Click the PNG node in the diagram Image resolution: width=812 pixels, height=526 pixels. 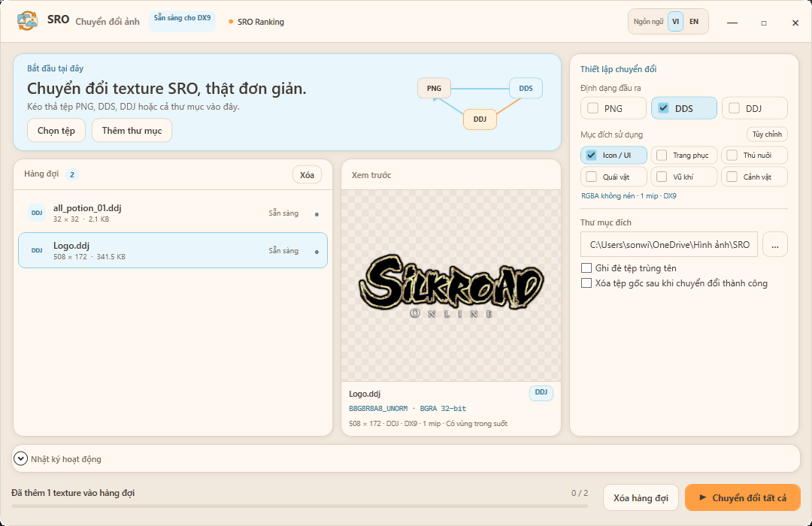434,89
